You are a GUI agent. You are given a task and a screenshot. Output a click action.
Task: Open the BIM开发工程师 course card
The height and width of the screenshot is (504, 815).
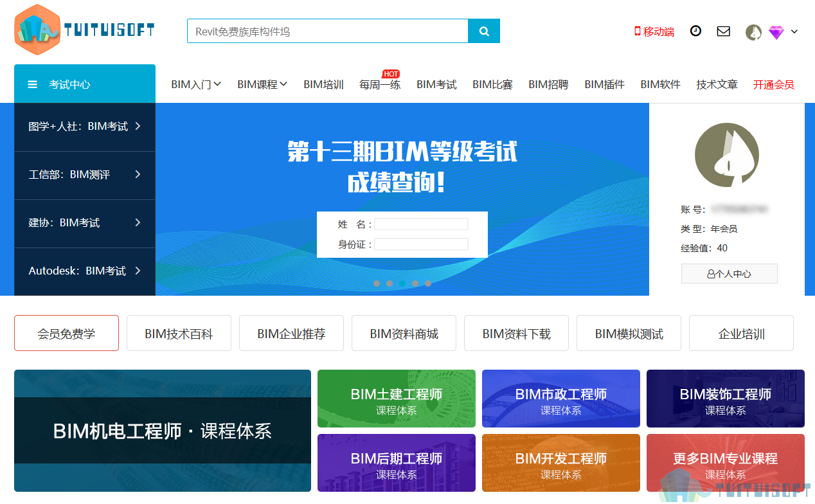pos(561,463)
